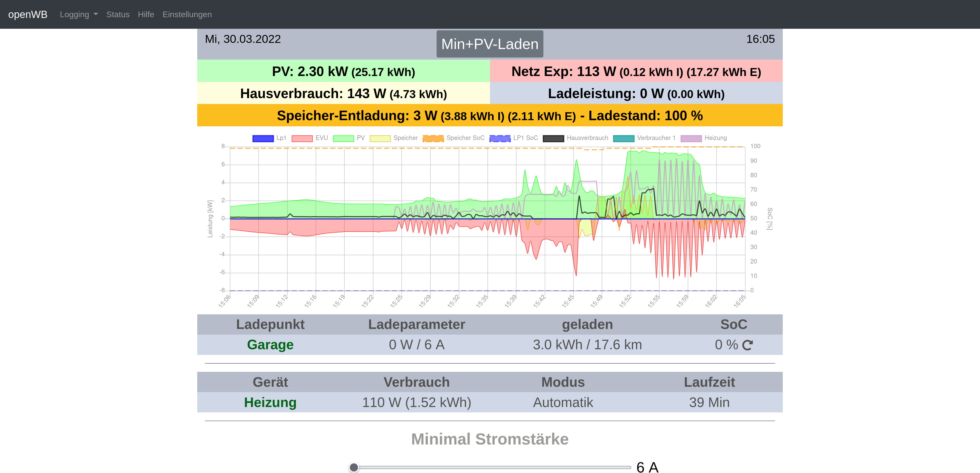
Task: Hide the PV dataset via legend
Action: 343,138
